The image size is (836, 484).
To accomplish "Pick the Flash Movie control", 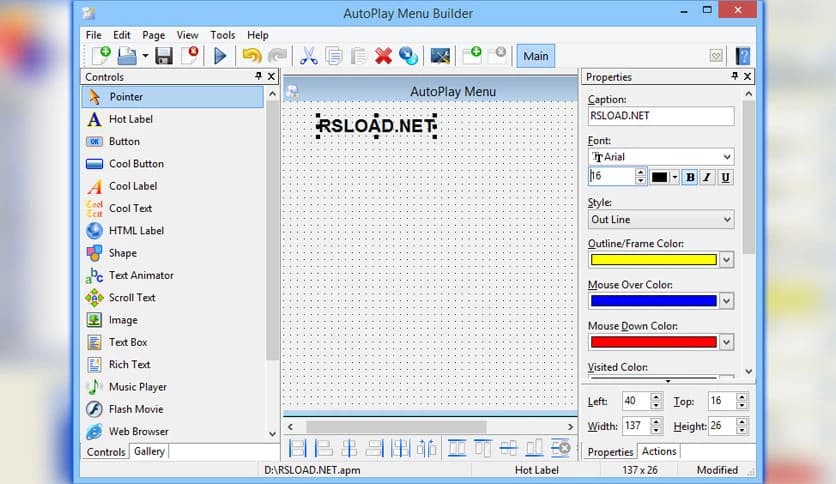I will (173, 409).
